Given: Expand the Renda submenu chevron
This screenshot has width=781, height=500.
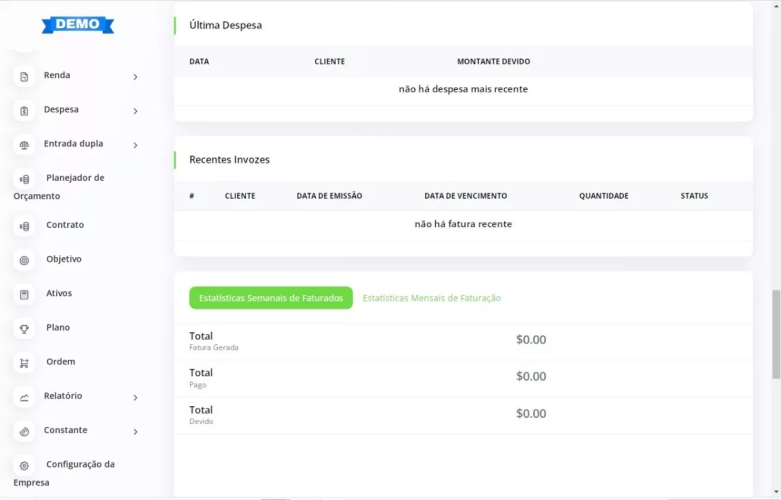Looking at the screenshot, I should tap(135, 77).
